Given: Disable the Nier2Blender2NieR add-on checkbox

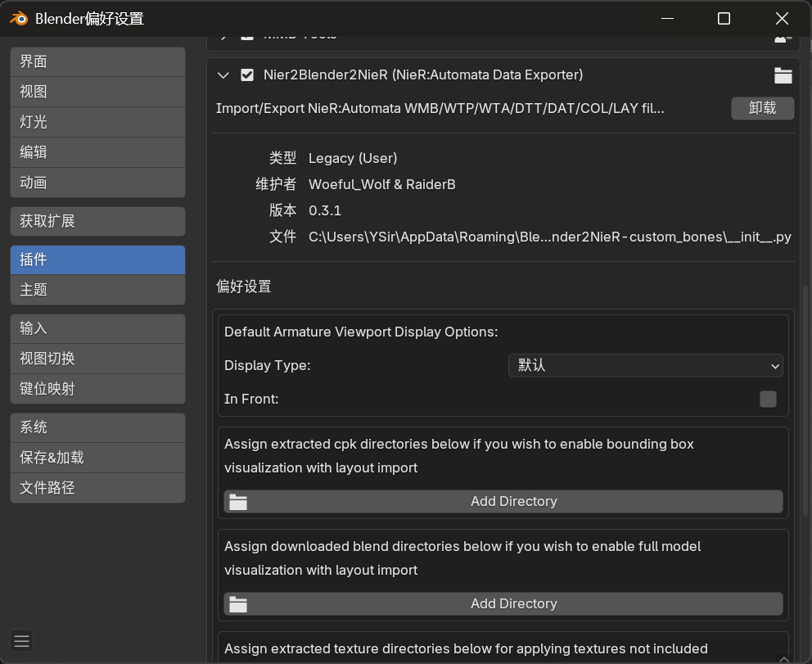Looking at the screenshot, I should (x=247, y=75).
